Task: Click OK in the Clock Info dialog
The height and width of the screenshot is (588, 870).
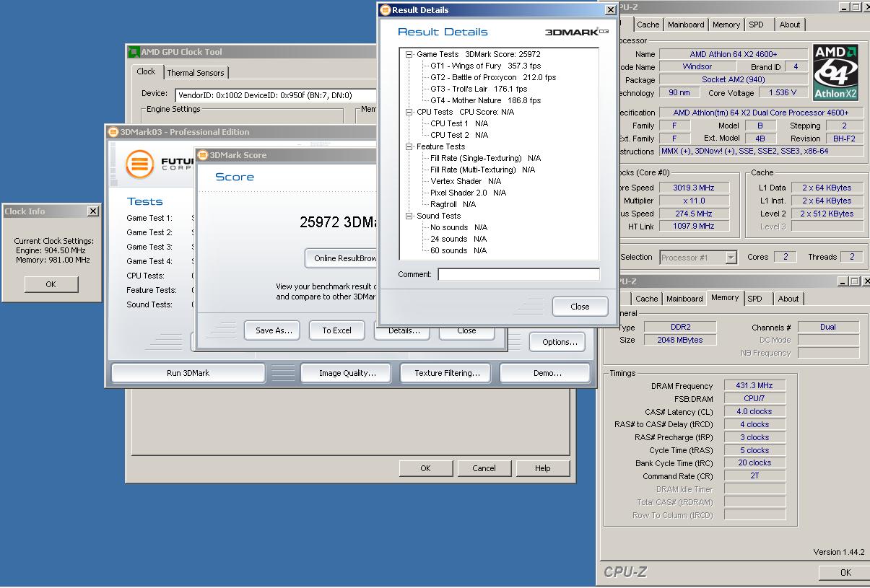Action: (x=51, y=284)
